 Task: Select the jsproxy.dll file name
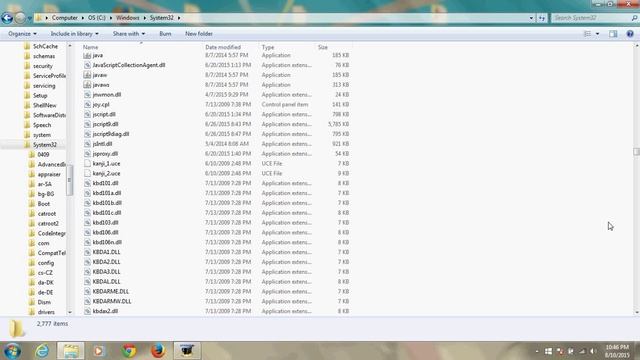(105, 154)
